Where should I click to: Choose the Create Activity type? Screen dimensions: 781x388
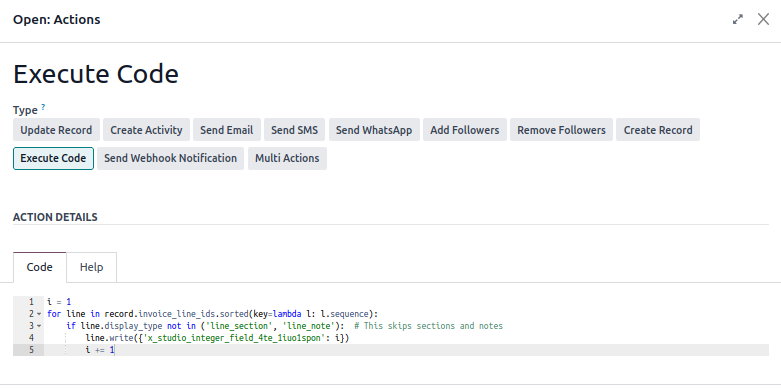click(x=146, y=130)
